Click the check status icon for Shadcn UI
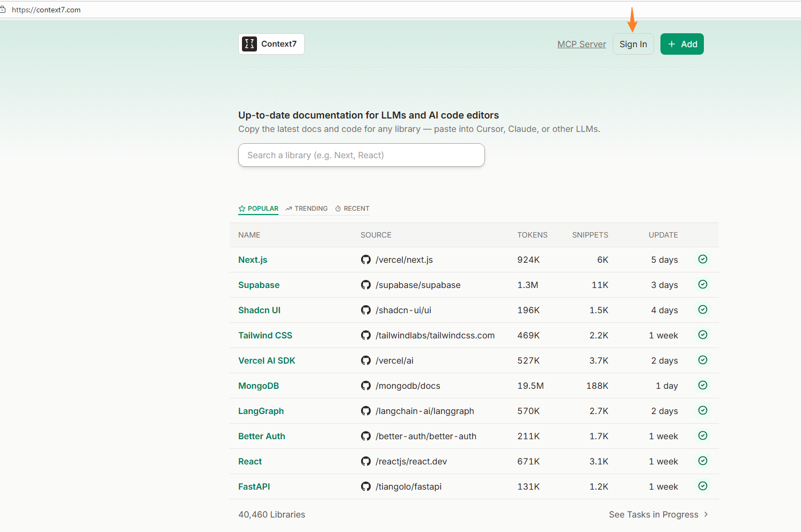The image size is (801, 532). pyautogui.click(x=703, y=309)
